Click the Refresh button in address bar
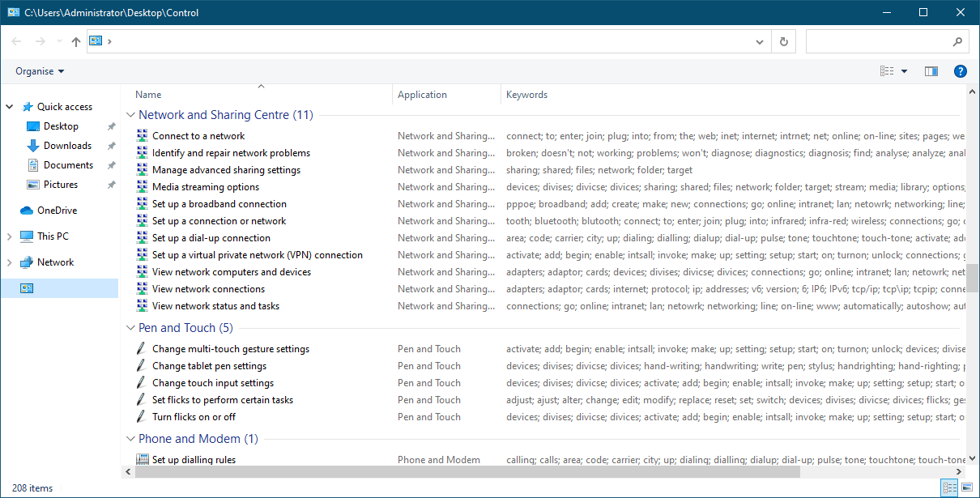The width and height of the screenshot is (980, 498). click(783, 41)
